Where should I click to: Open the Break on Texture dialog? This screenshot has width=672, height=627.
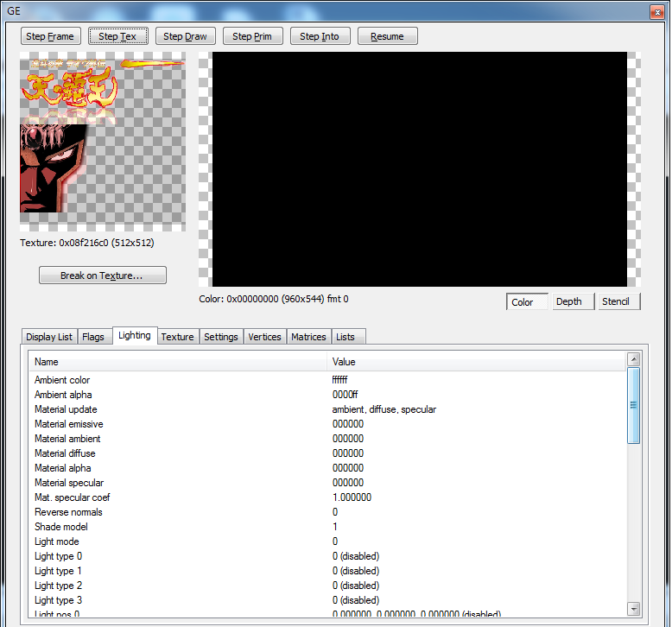(102, 275)
